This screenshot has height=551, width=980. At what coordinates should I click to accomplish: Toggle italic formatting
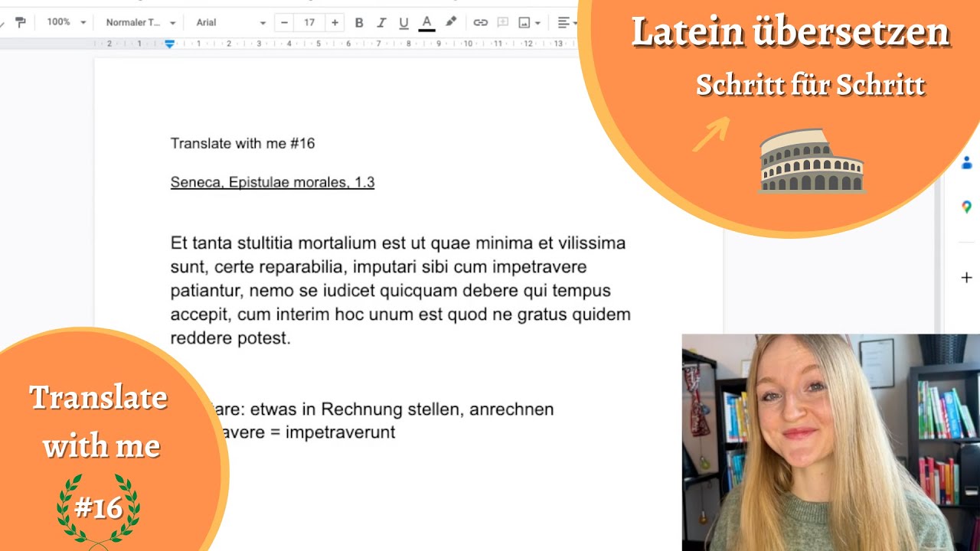point(381,22)
